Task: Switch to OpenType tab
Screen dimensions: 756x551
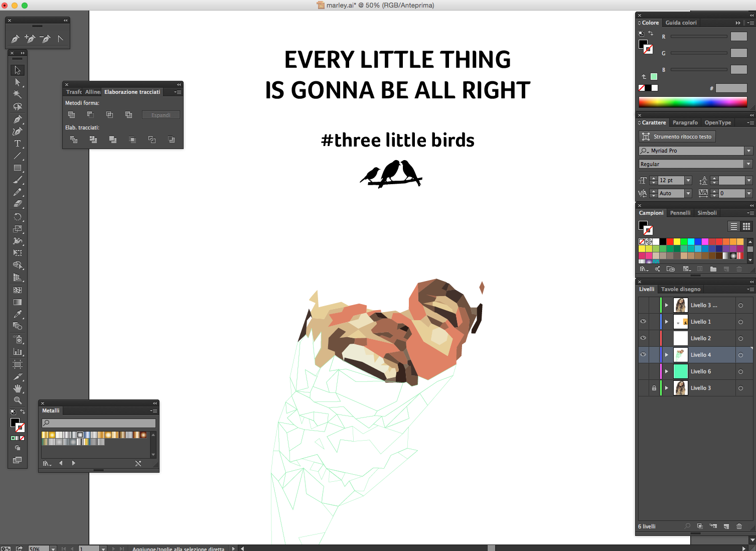Action: pos(717,122)
